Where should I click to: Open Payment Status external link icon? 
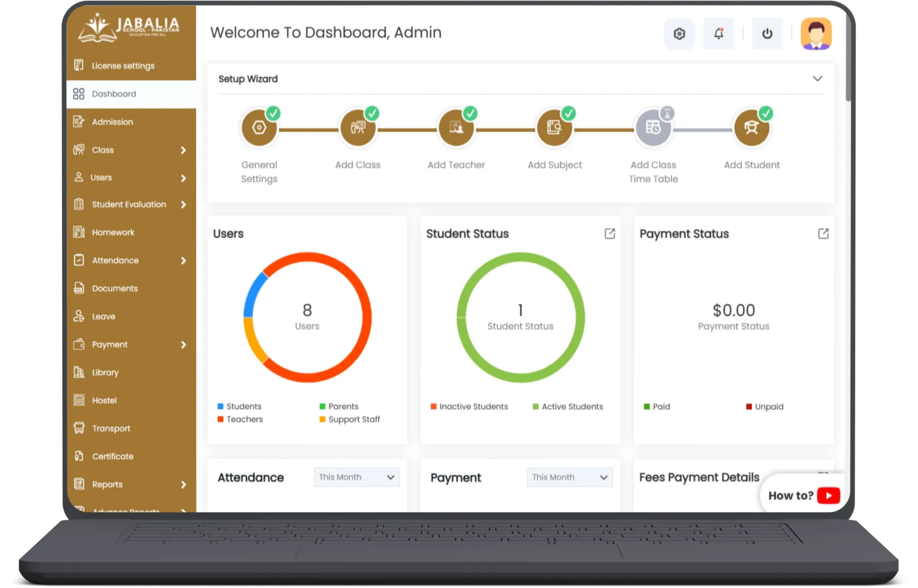pyautogui.click(x=823, y=233)
